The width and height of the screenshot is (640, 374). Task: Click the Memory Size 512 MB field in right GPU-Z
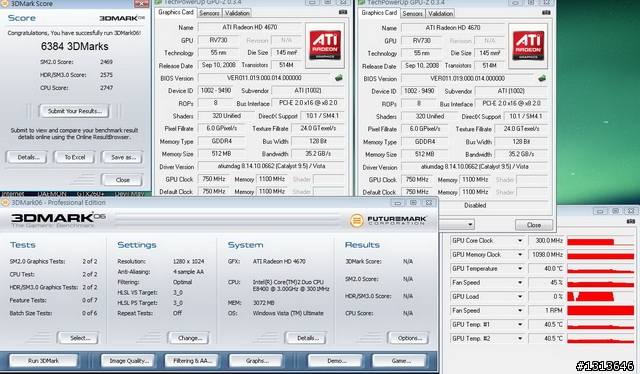(x=424, y=154)
